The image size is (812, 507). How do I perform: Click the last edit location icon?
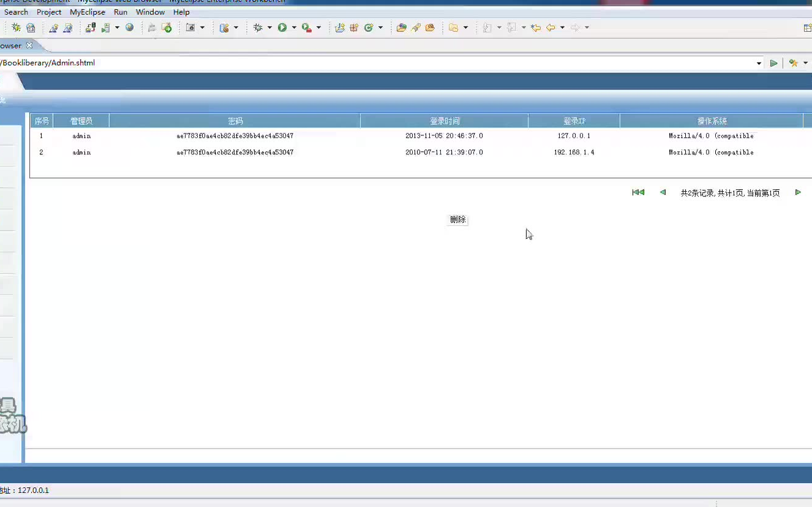click(536, 28)
